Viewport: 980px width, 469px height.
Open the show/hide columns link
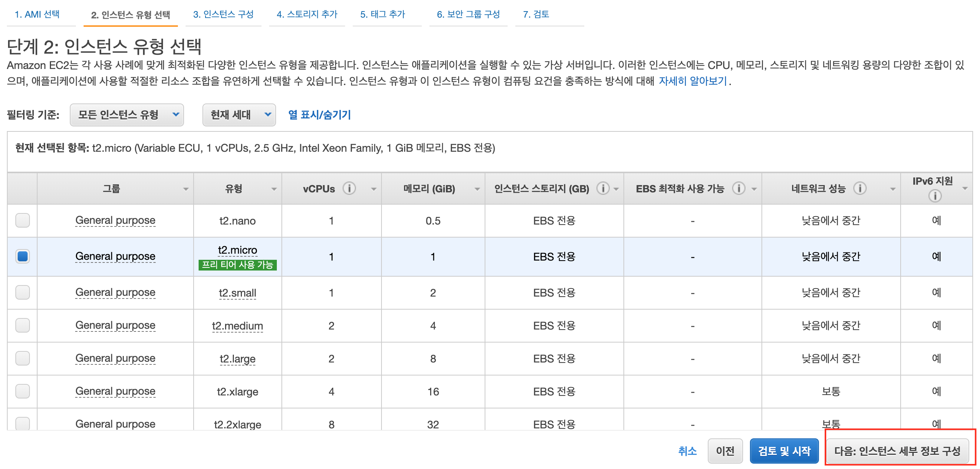319,115
